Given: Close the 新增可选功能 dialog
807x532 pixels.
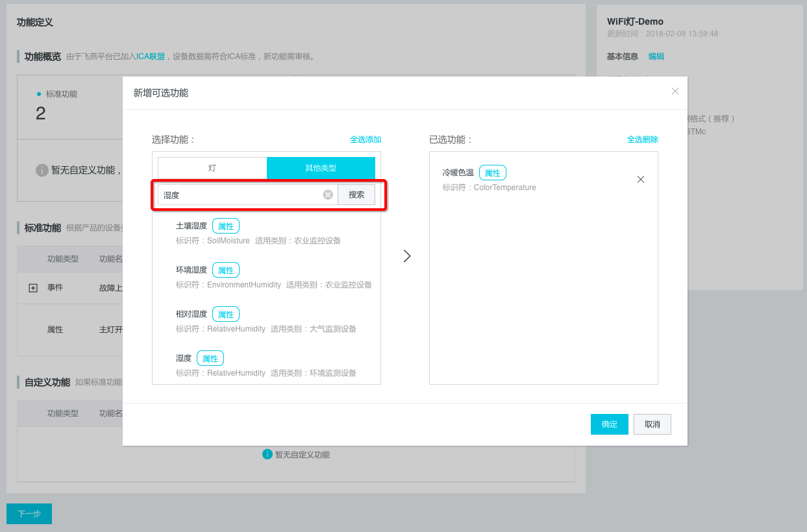Looking at the screenshot, I should (x=675, y=91).
